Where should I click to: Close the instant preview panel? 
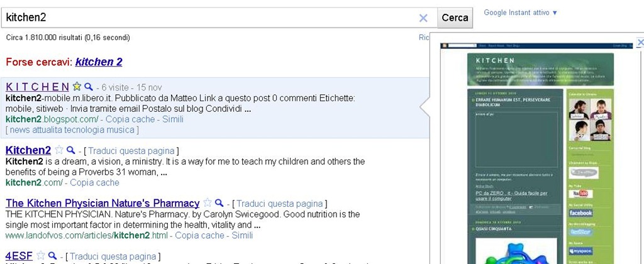click(640, 42)
